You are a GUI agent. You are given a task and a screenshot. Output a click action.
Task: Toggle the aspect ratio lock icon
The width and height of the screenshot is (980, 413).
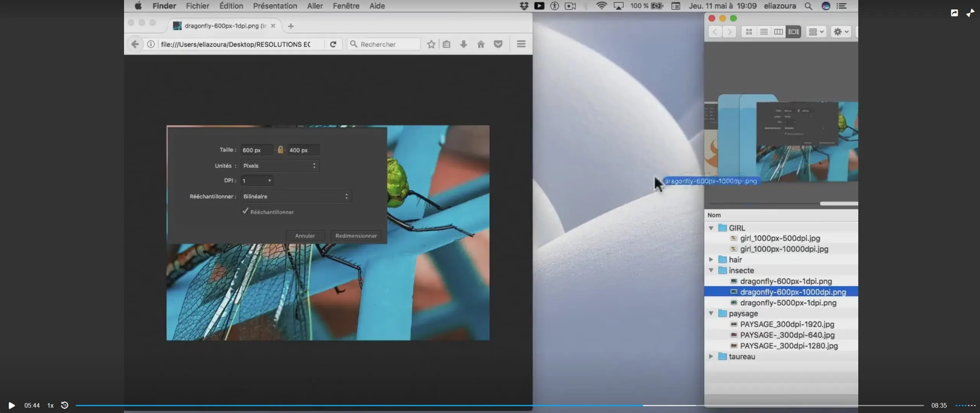coord(281,150)
